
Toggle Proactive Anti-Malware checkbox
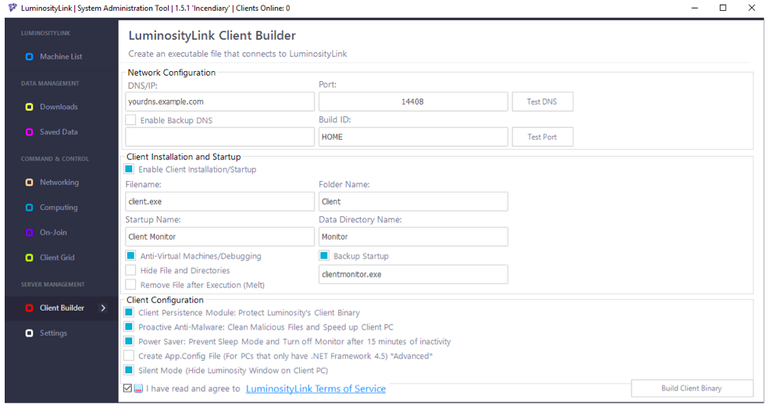129,327
